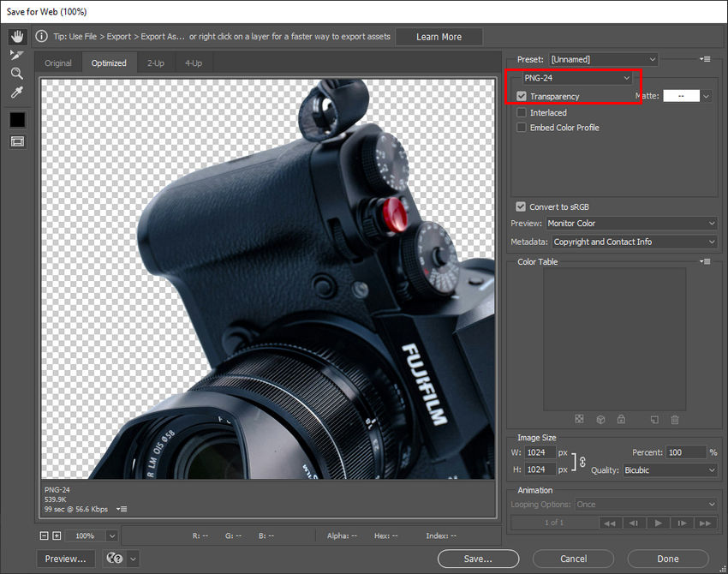
Task: Click the Matte color swatch
Action: (x=681, y=96)
